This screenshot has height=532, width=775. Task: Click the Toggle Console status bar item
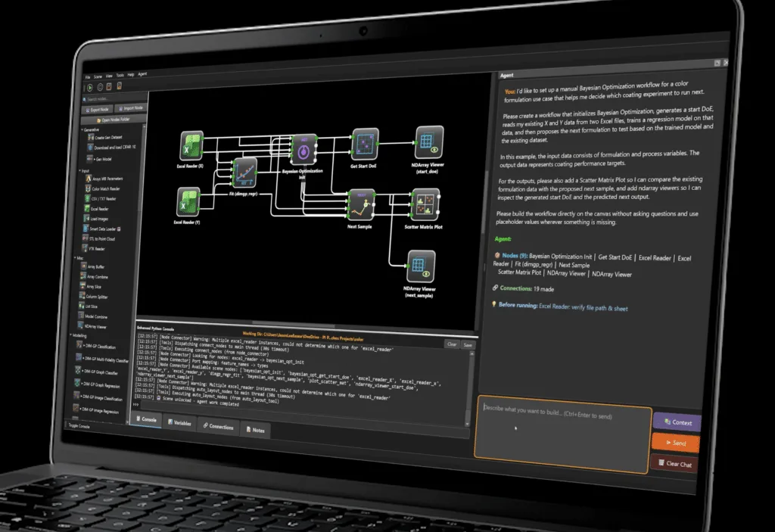tap(79, 426)
